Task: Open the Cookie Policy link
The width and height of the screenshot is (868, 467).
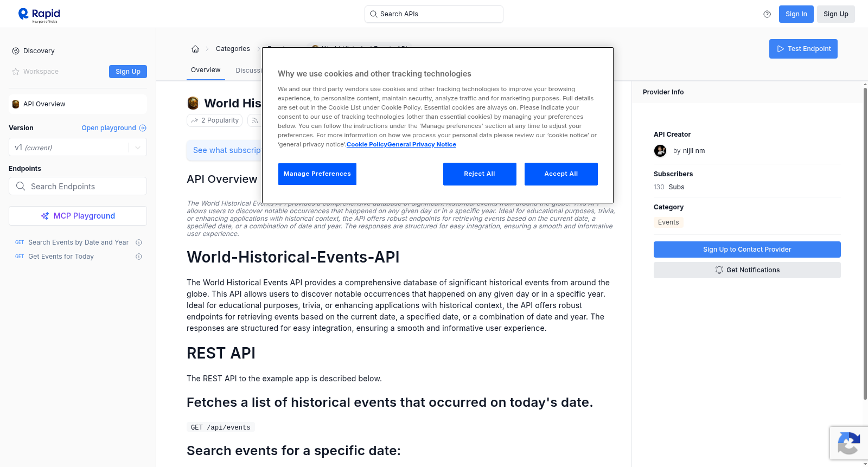Action: 367,144
